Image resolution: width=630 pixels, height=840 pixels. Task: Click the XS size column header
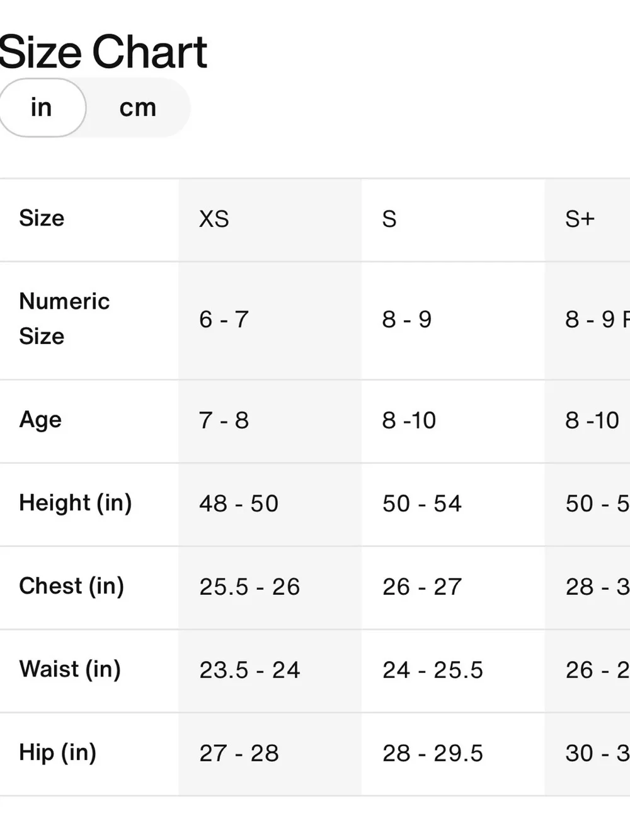214,219
